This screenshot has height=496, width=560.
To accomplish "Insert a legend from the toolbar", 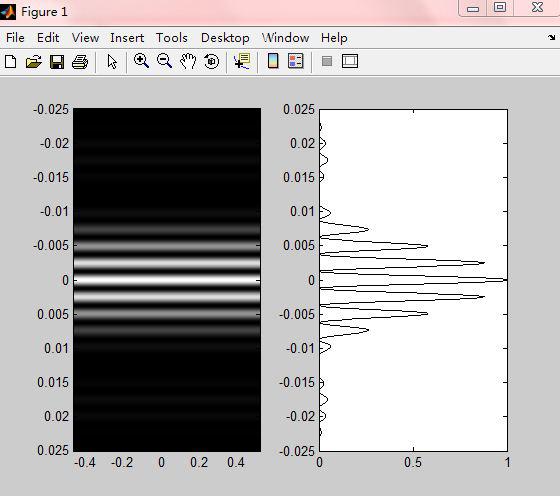I will coord(296,61).
